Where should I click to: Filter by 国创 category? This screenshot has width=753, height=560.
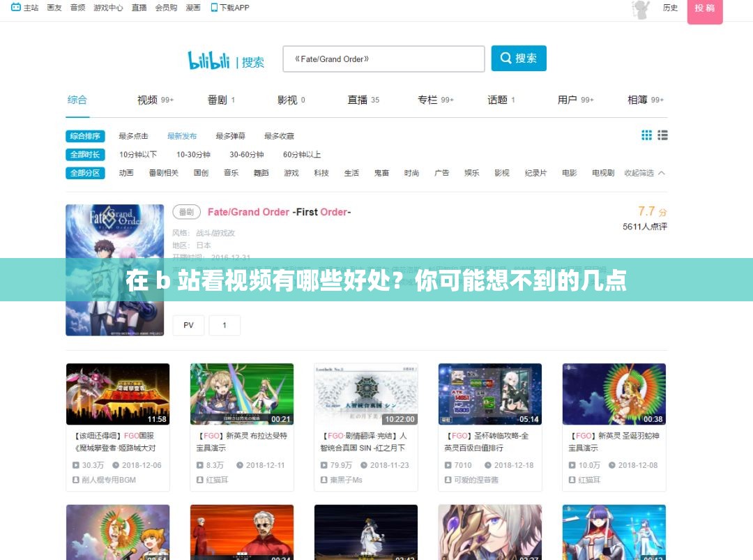[201, 173]
